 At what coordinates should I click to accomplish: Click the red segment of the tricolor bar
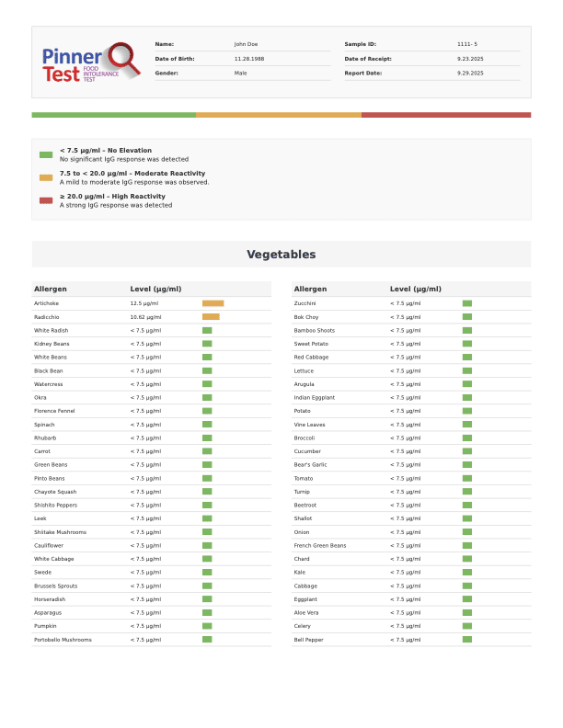coord(446,115)
